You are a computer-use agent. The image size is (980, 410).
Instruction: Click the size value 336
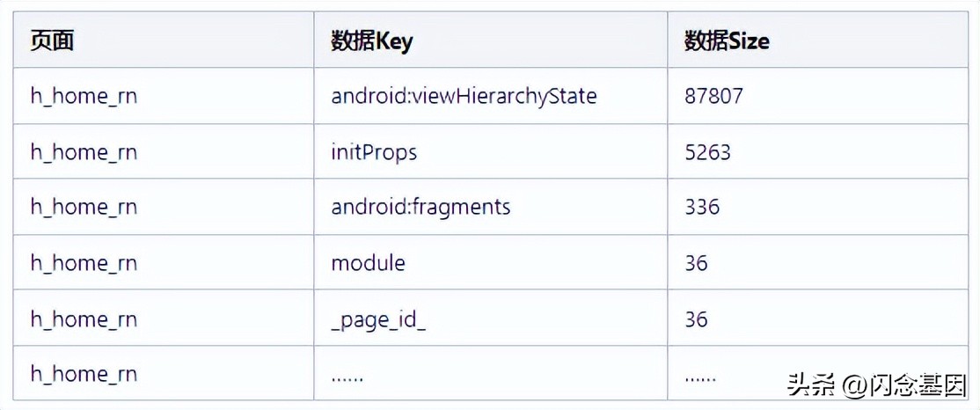pyautogui.click(x=702, y=207)
